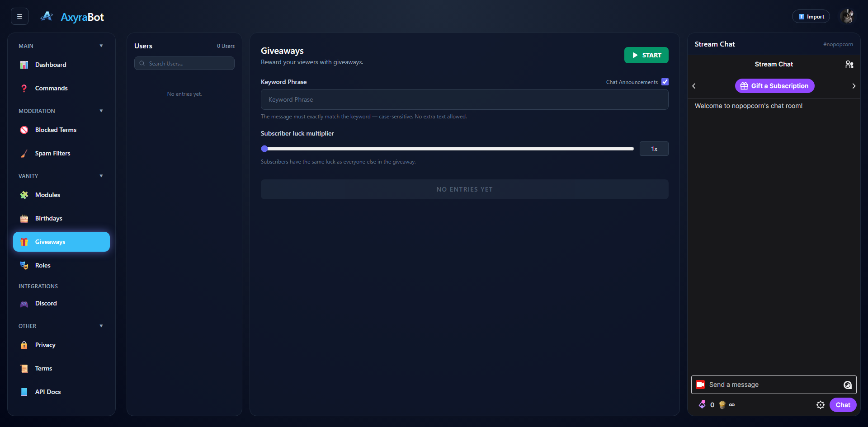Click the search magnifier in Users panel
Viewport: 868px width, 427px height.
[x=142, y=63]
